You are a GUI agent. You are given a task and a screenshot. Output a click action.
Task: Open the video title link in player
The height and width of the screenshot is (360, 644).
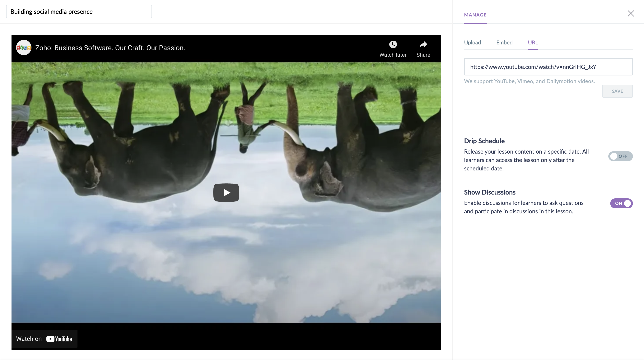[x=110, y=48]
